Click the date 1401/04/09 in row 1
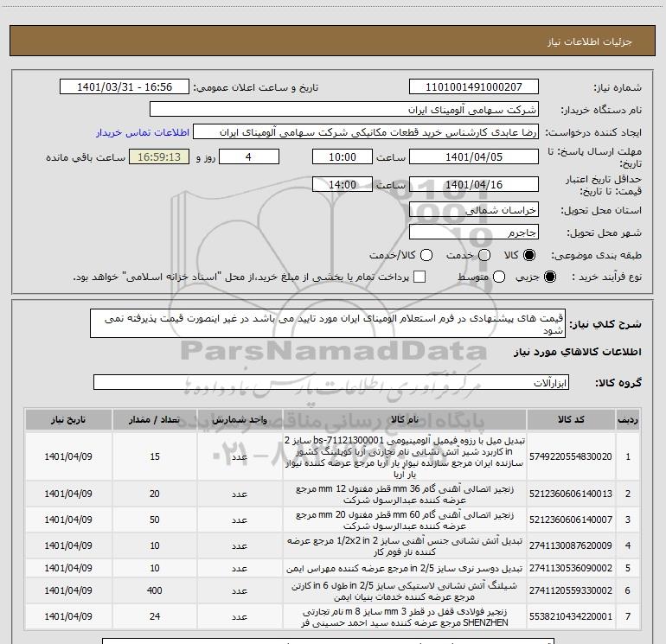This screenshot has width=666, height=644. (x=68, y=456)
